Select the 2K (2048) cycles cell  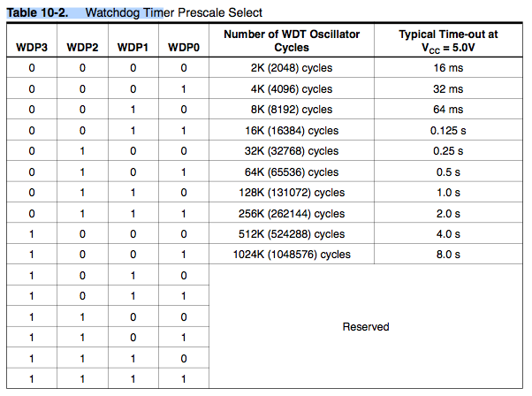[291, 67]
